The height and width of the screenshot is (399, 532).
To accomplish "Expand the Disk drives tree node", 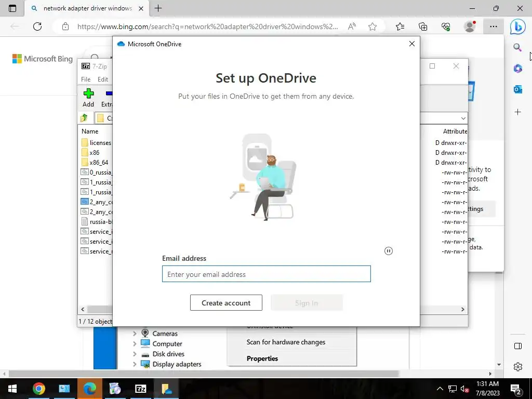I will tap(135, 354).
